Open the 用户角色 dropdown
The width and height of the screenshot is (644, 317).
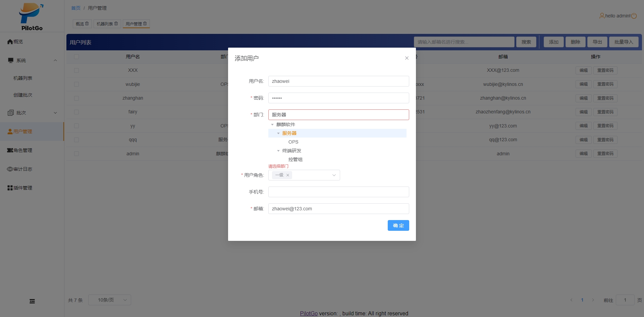click(x=334, y=175)
